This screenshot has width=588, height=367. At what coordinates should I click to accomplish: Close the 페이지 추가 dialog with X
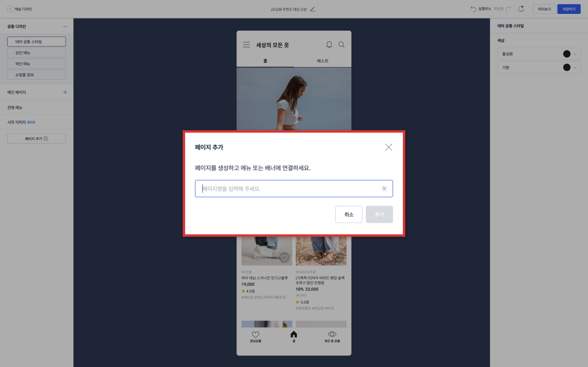(x=389, y=147)
